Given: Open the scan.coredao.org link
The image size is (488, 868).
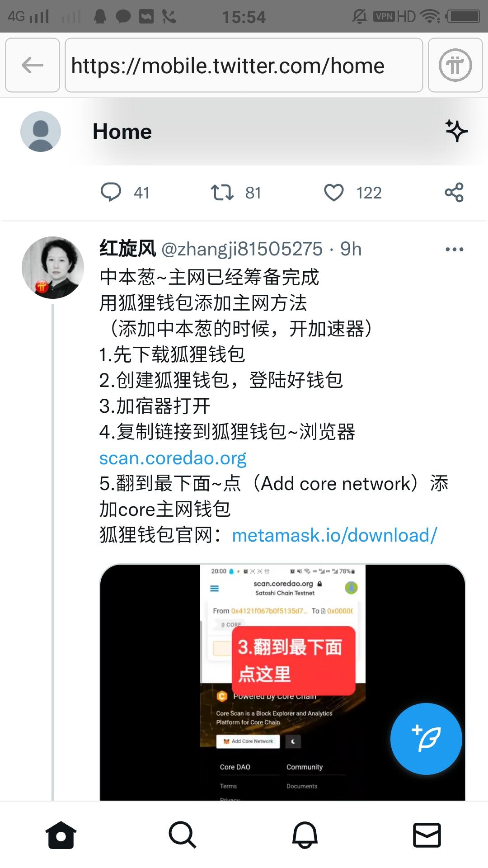Looking at the screenshot, I should 173,458.
